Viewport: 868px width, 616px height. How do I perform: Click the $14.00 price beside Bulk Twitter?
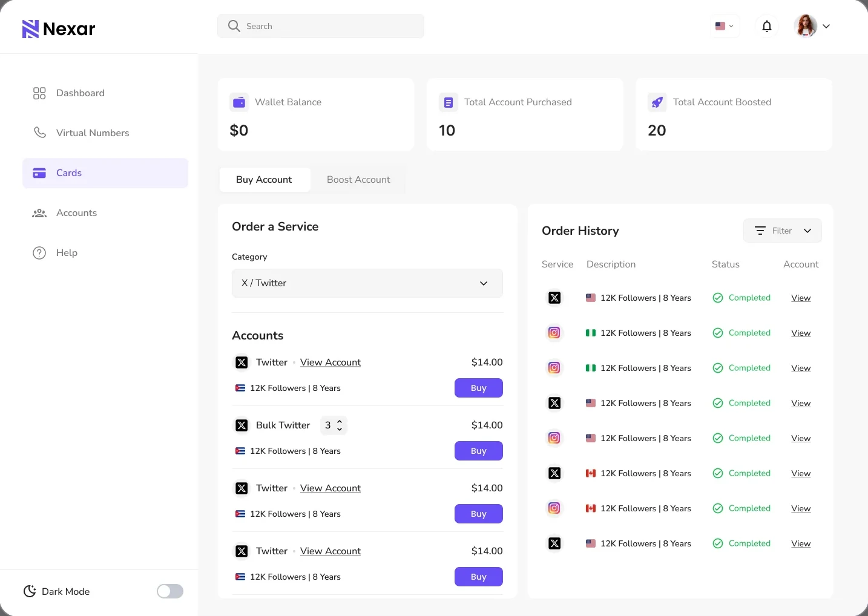tap(487, 425)
